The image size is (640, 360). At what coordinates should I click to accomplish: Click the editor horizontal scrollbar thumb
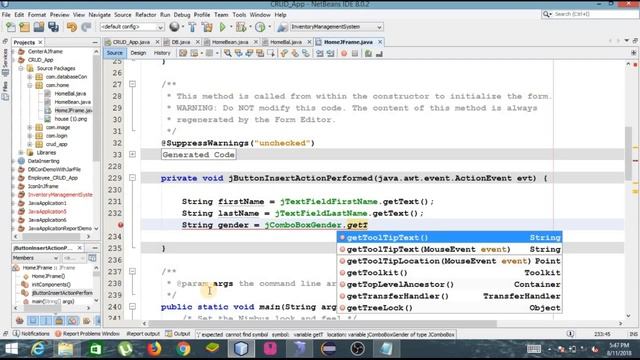click(322, 323)
